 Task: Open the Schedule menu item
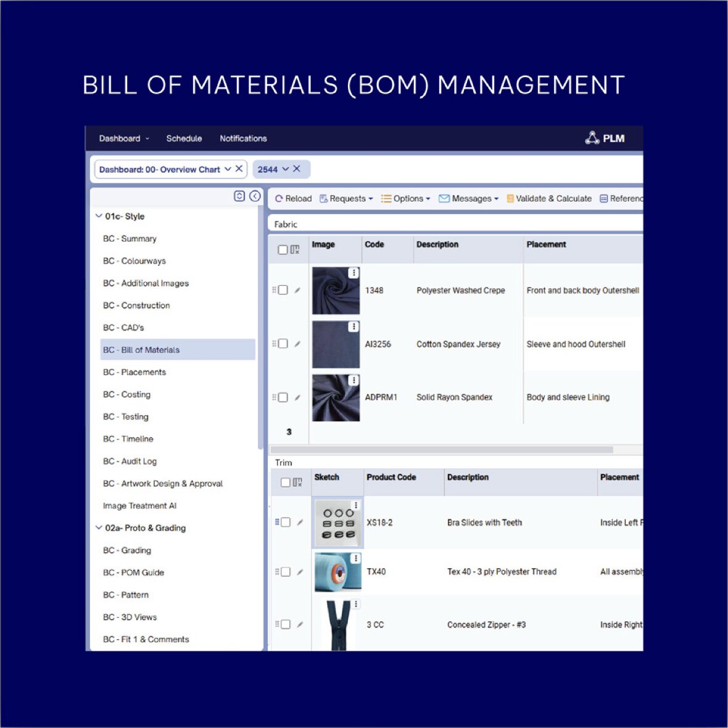point(184,138)
